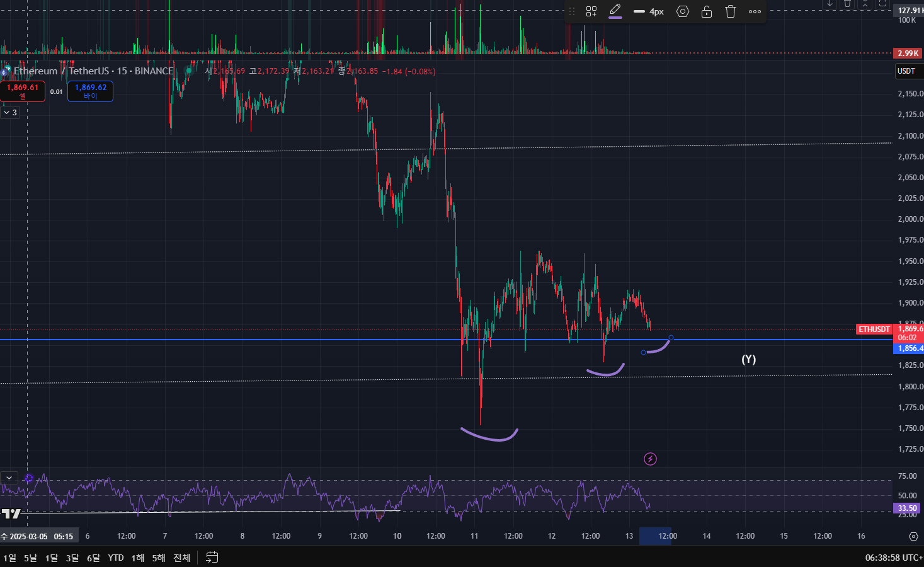Expand the collapsed indicators legend showing 3
Image resolution: width=924 pixels, height=567 pixels.
[x=10, y=112]
